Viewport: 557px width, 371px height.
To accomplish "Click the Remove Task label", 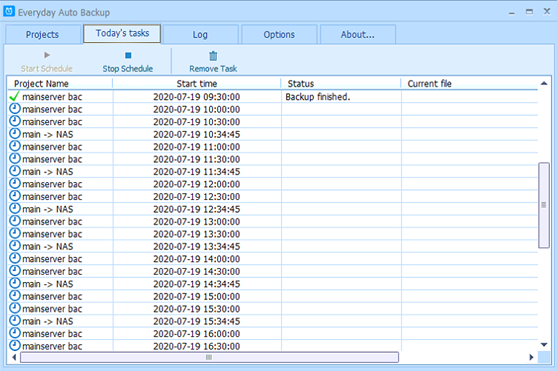I will pyautogui.click(x=213, y=69).
